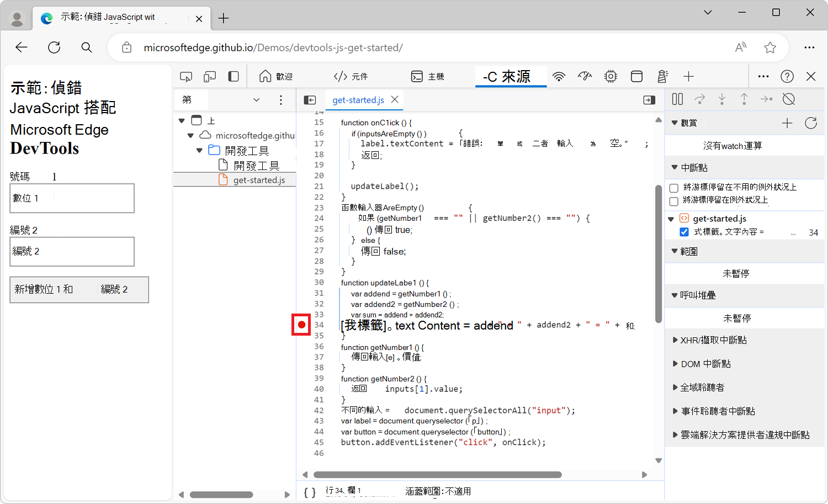Click the step over icon
This screenshot has height=504, width=828.
(x=699, y=99)
